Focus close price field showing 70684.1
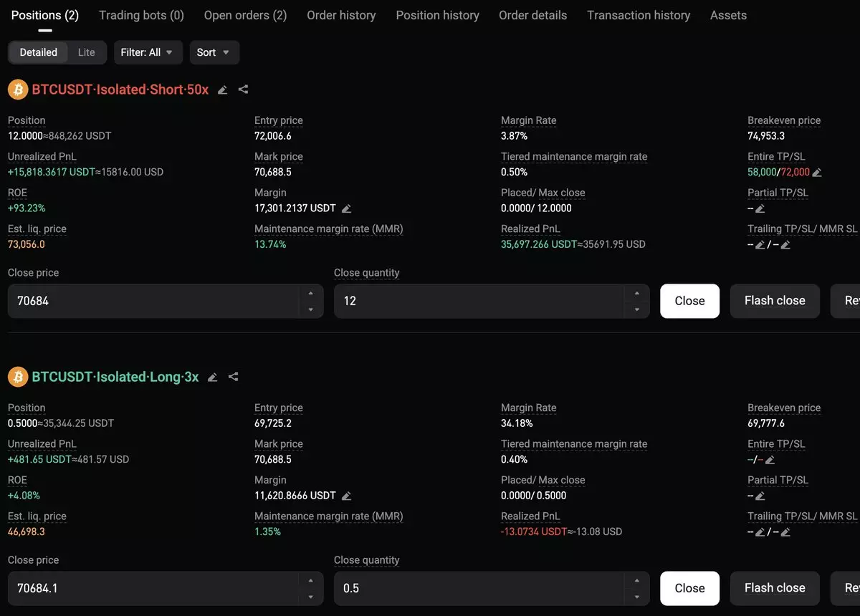The image size is (860, 616). pyautogui.click(x=166, y=588)
